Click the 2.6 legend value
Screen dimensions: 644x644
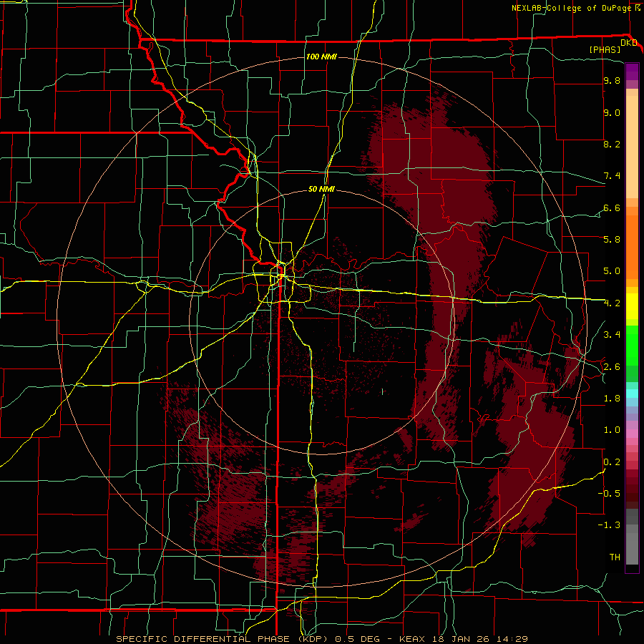(x=612, y=367)
